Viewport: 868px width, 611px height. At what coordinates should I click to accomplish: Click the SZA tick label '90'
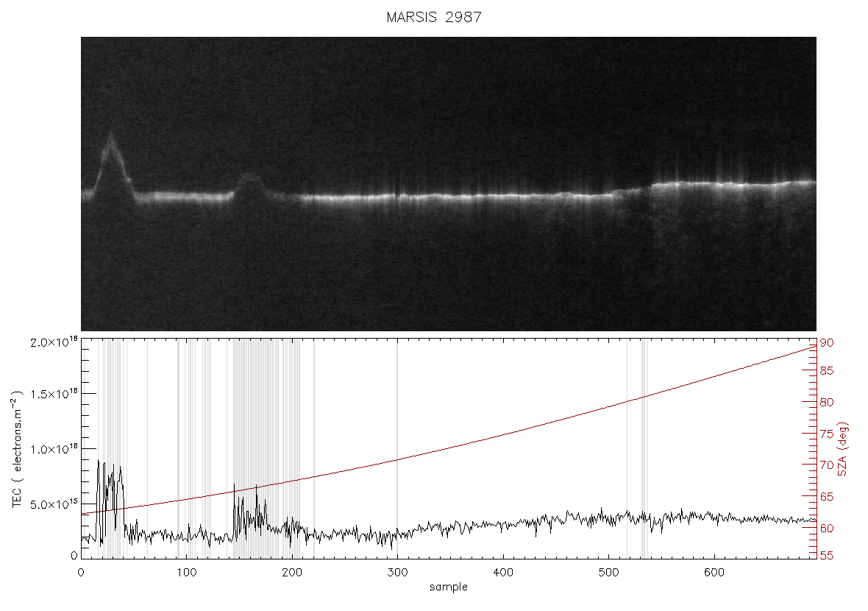tap(827, 343)
